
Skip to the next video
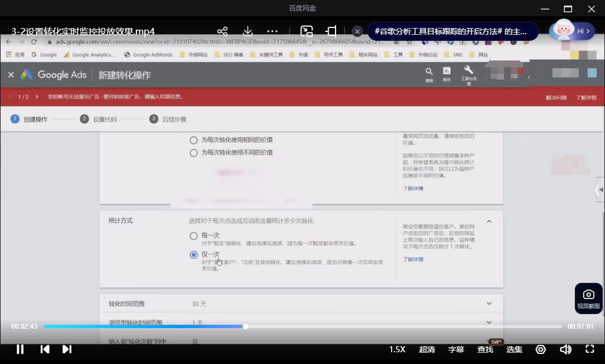[67, 349]
